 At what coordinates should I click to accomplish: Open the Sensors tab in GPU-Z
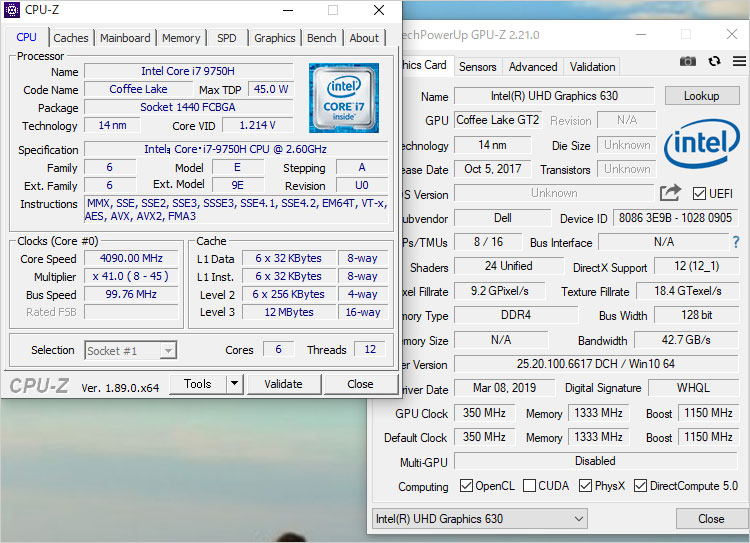[x=477, y=67]
